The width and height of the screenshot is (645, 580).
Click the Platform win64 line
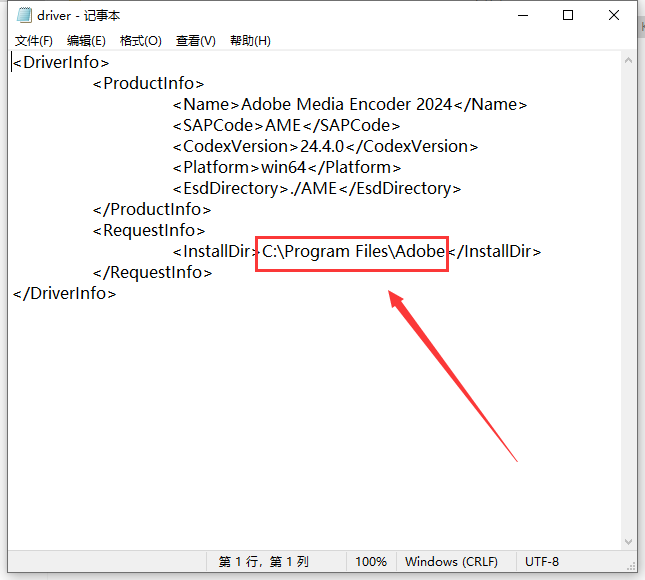[x=286, y=167]
